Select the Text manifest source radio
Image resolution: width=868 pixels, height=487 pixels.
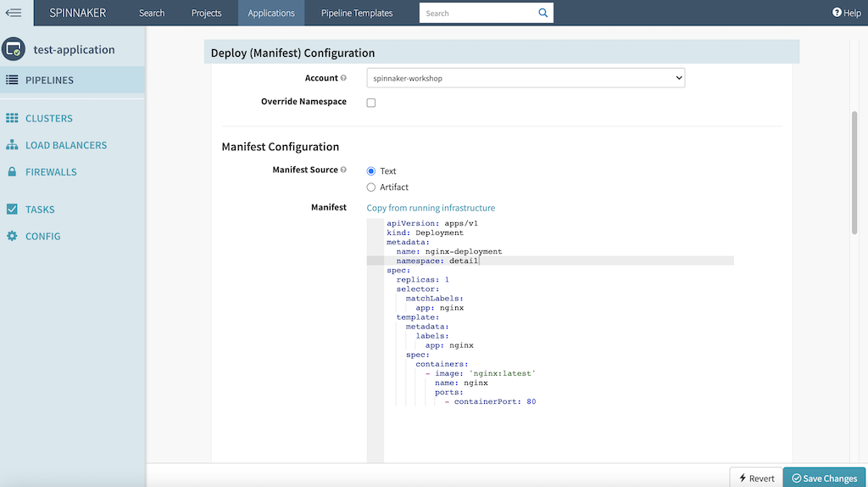[371, 171]
